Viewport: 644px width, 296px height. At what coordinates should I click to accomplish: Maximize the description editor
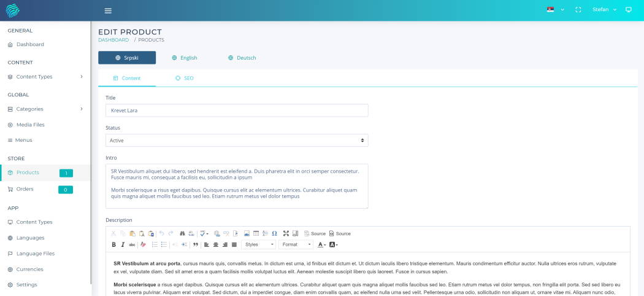(286, 233)
